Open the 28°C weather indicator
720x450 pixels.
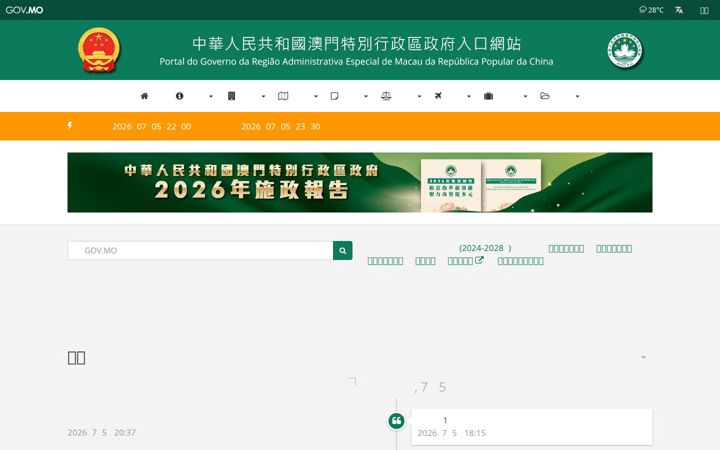click(x=651, y=10)
